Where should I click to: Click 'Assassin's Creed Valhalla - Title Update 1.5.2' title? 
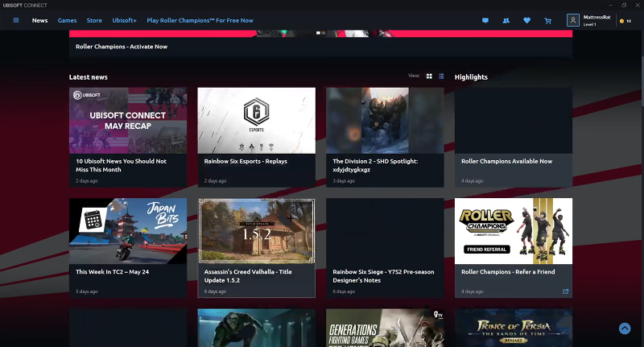tap(248, 276)
